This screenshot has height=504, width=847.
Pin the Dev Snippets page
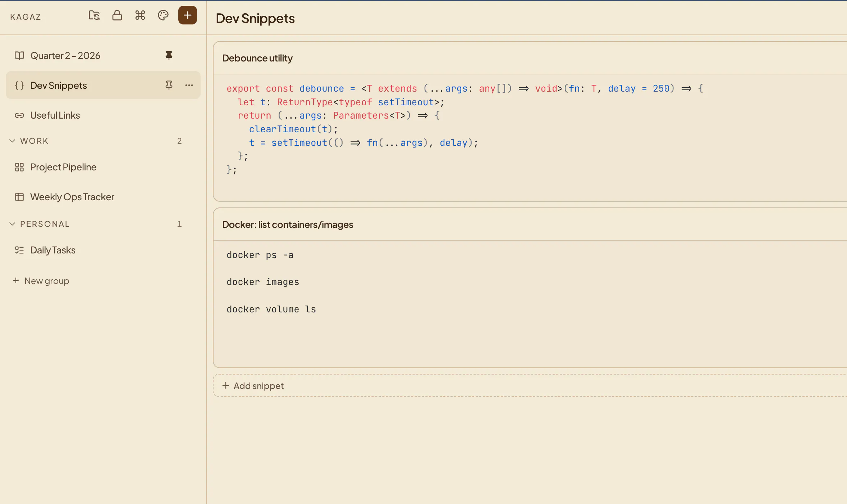click(x=169, y=85)
